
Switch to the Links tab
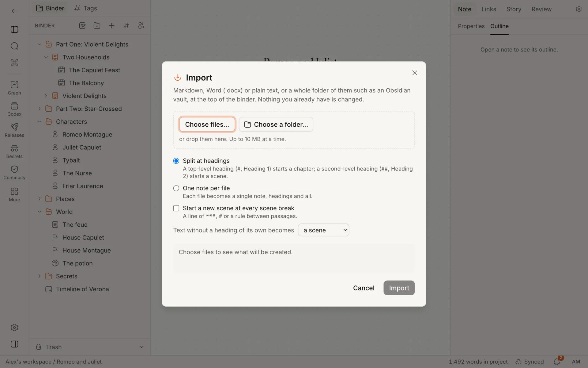point(489,9)
